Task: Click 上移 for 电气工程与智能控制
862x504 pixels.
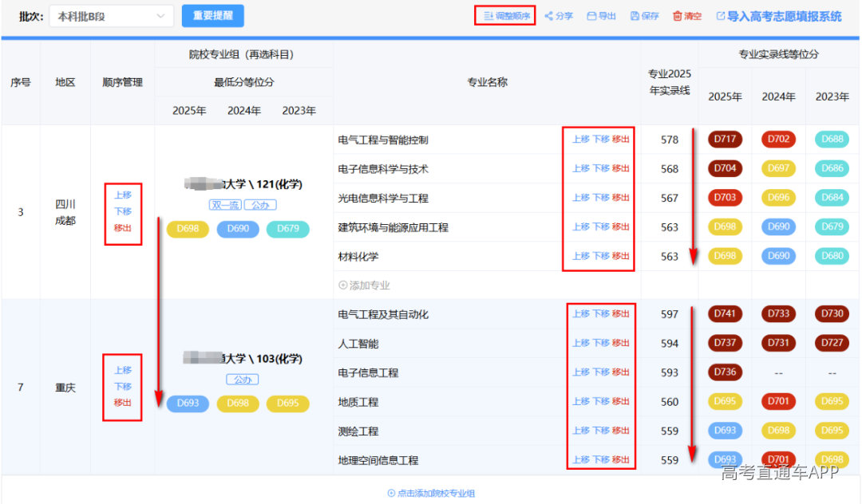Action: coord(580,140)
